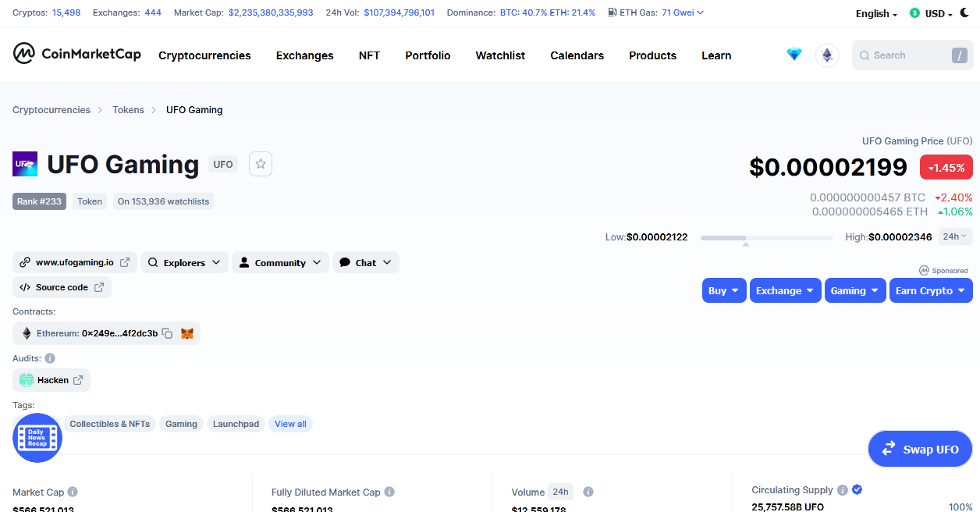The height and width of the screenshot is (512, 980).
Task: Click the Hacken audit logo
Action: pyautogui.click(x=27, y=380)
